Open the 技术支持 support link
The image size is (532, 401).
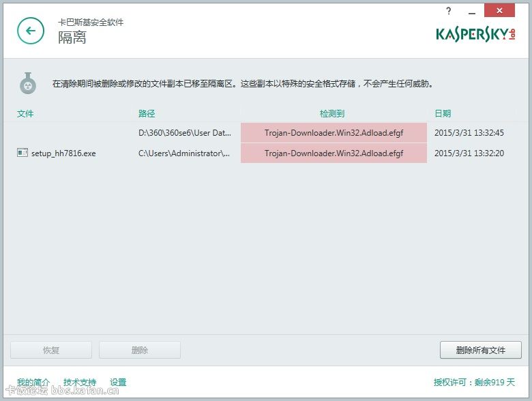[x=80, y=383]
